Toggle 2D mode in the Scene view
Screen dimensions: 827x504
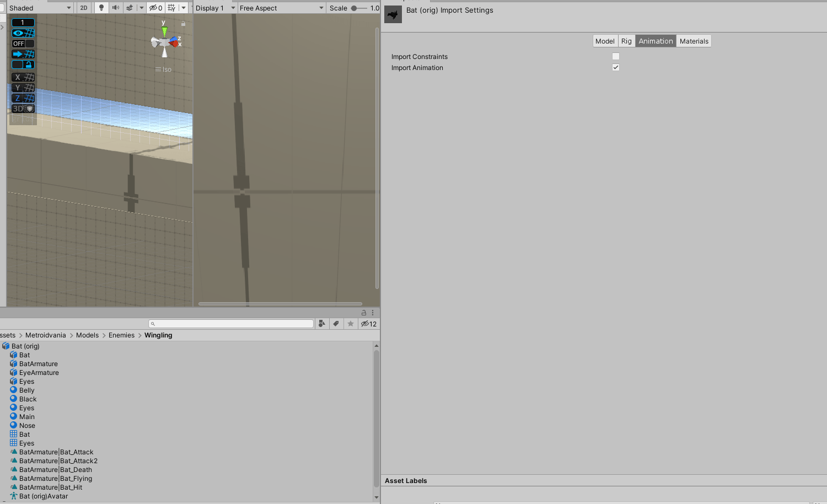tap(84, 7)
